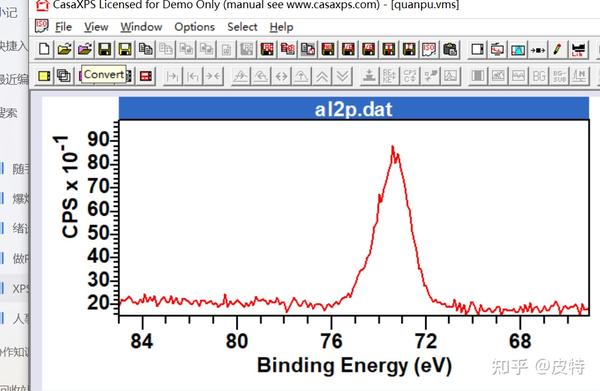The height and width of the screenshot is (391, 600).
Task: Click the yellow Open folder icon
Action: [x=64, y=49]
